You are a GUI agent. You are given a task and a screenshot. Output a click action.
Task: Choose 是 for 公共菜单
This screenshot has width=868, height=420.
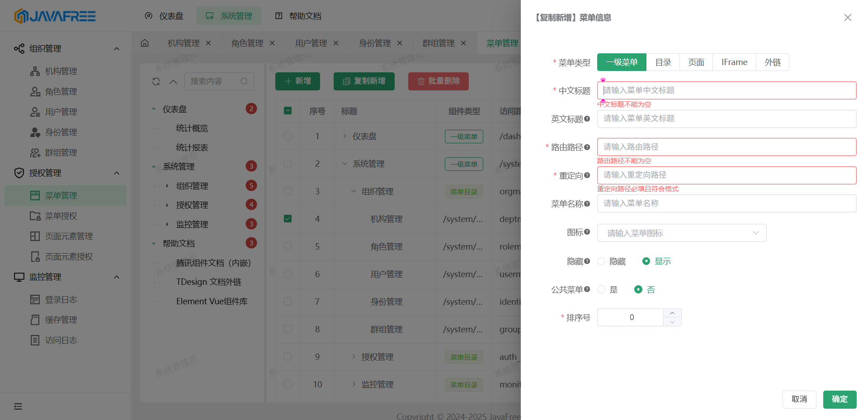pyautogui.click(x=601, y=289)
